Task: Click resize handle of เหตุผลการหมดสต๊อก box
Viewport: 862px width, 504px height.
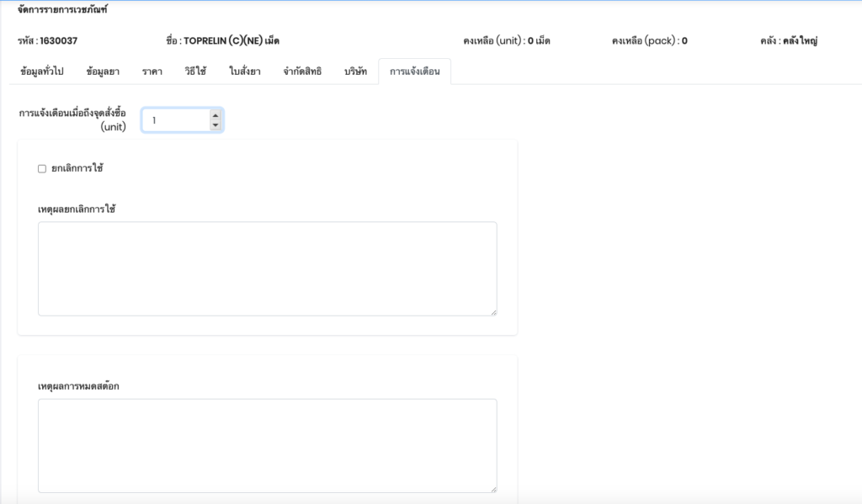Action: tap(493, 489)
